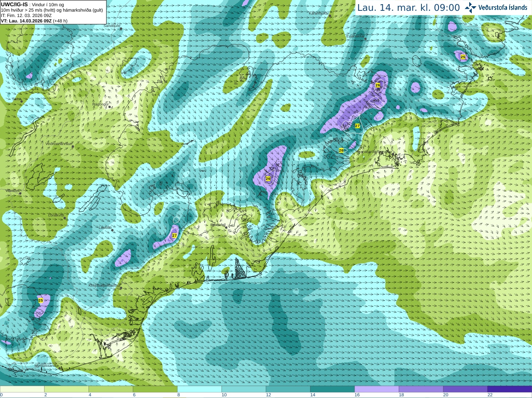Click the Lónakvísl station dot
This screenshot has height=398, width=532.
(x=65, y=218)
